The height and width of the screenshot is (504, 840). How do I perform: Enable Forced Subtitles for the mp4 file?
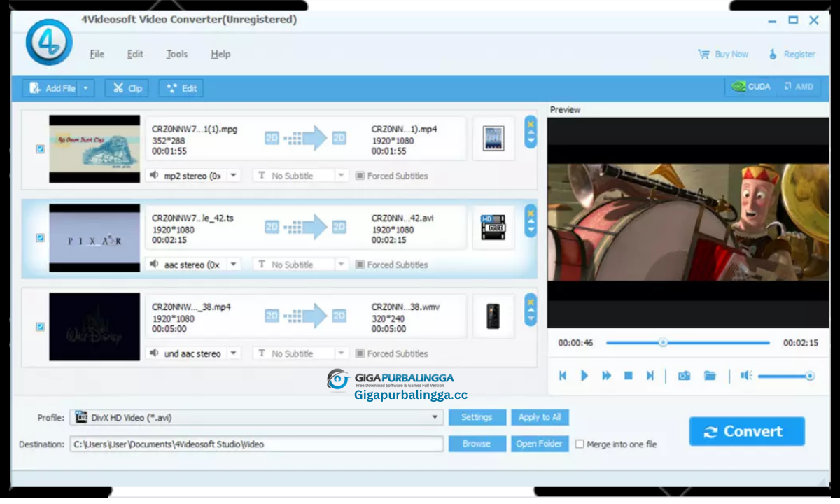pos(360,353)
